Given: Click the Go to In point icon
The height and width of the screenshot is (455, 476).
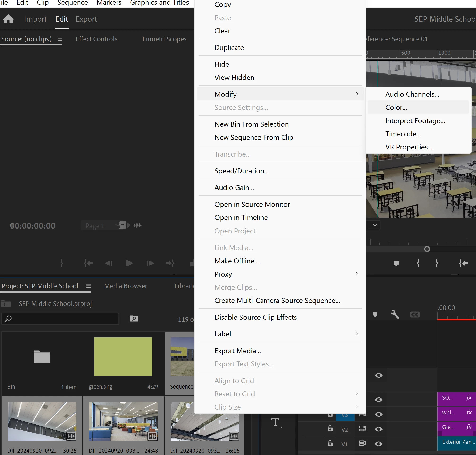Looking at the screenshot, I should click(x=88, y=263).
